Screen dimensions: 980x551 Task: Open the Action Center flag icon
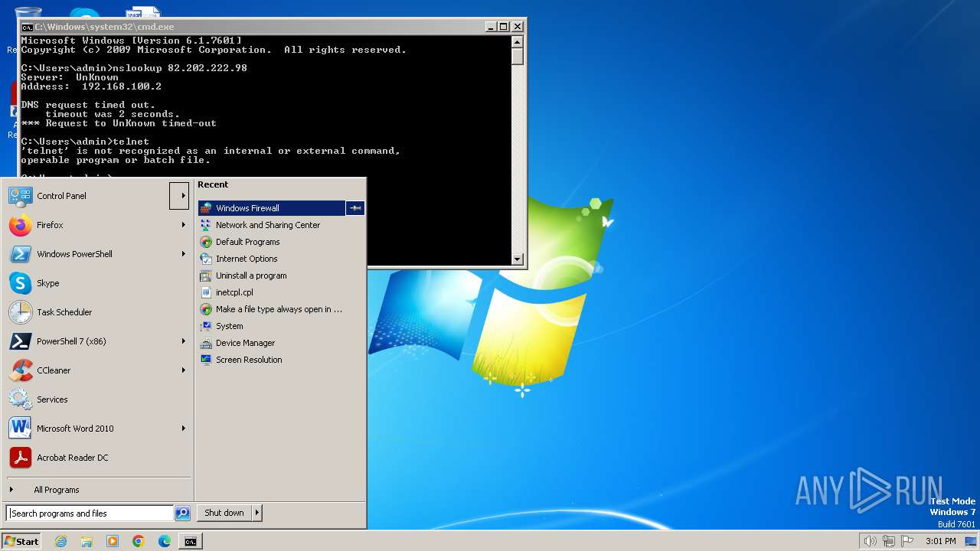click(x=907, y=541)
